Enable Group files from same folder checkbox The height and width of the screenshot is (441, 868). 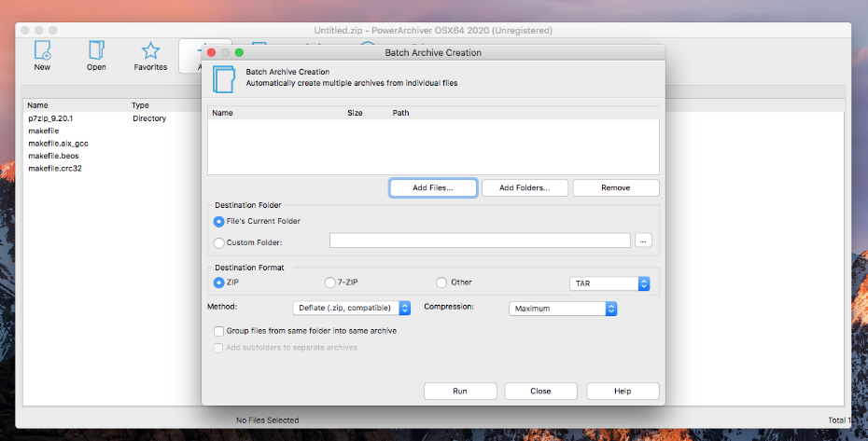point(219,331)
